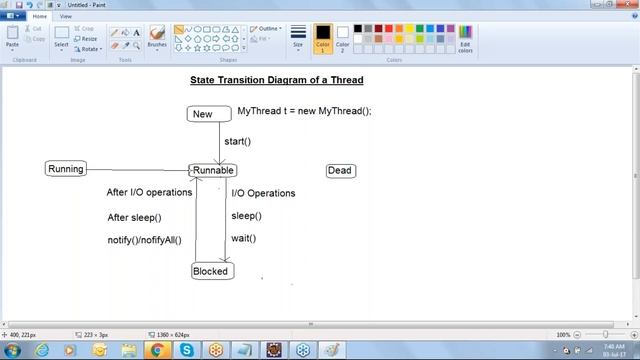Click the Paint taskbar icon
The width and height of the screenshot is (640, 360).
[332, 350]
